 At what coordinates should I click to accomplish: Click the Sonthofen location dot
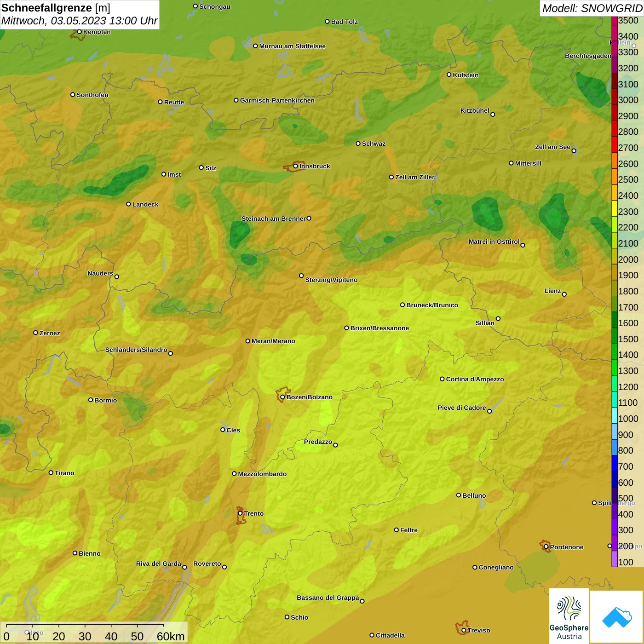click(x=73, y=94)
